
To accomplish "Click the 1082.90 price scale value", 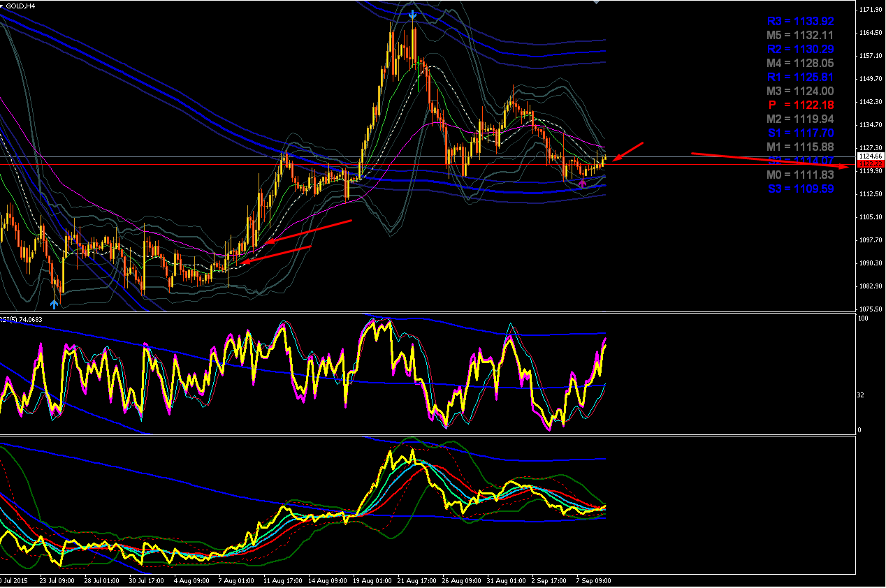I will point(871,286).
